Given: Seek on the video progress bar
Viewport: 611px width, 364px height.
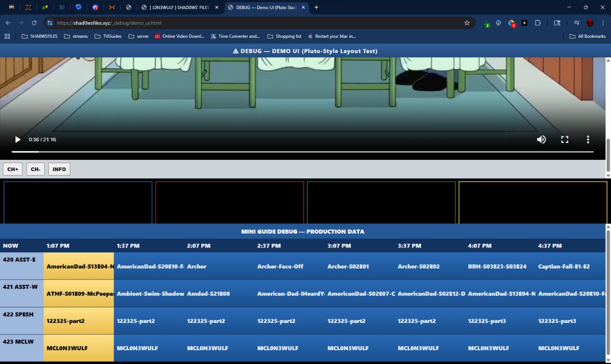Looking at the screenshot, I should tap(302, 152).
